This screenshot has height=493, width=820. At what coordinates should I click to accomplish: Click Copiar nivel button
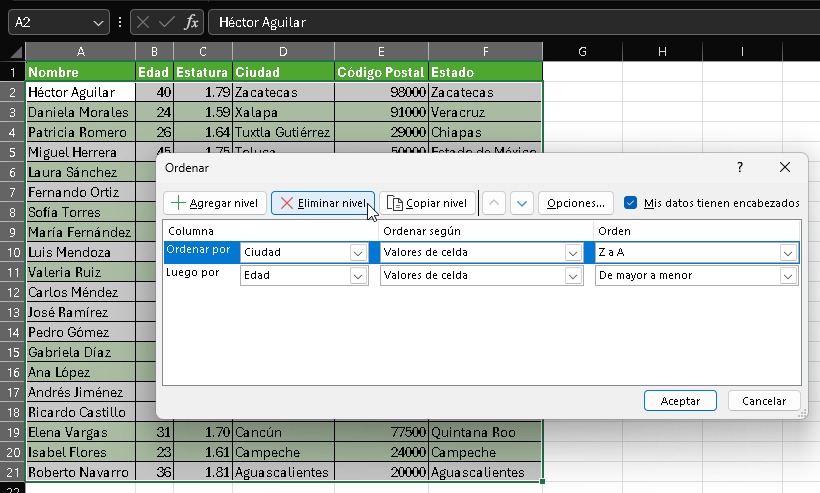[427, 203]
